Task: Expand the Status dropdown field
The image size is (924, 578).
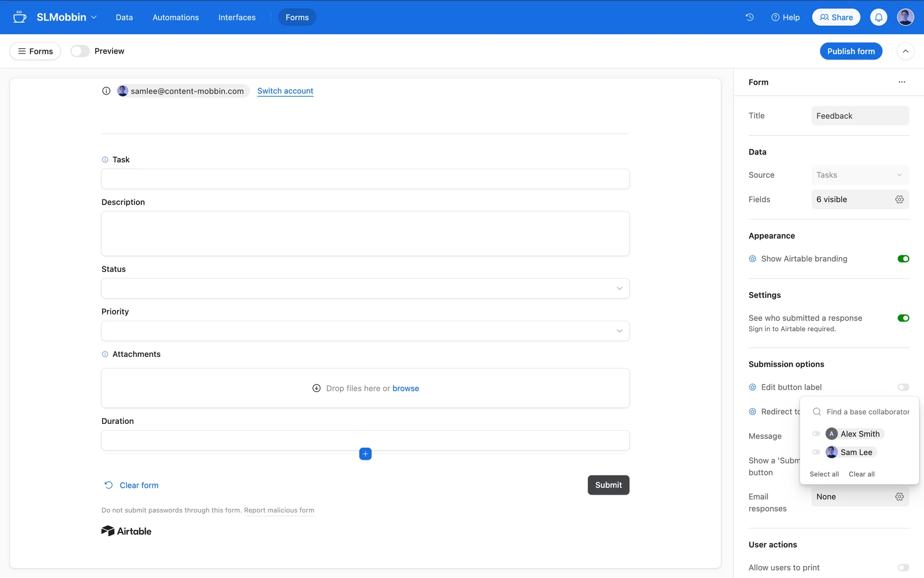Action: coord(365,289)
